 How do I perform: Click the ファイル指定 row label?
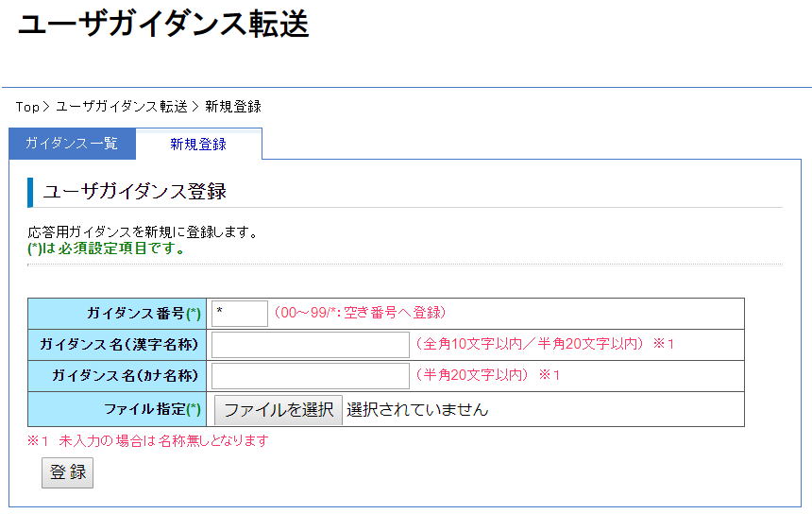point(152,410)
